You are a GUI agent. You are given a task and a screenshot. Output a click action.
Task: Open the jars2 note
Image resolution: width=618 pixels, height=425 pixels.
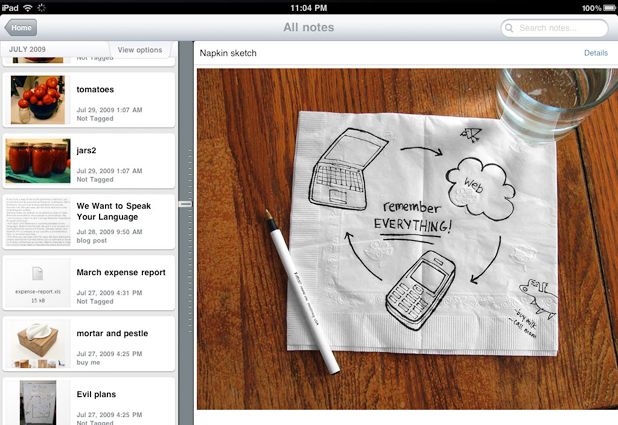point(89,161)
